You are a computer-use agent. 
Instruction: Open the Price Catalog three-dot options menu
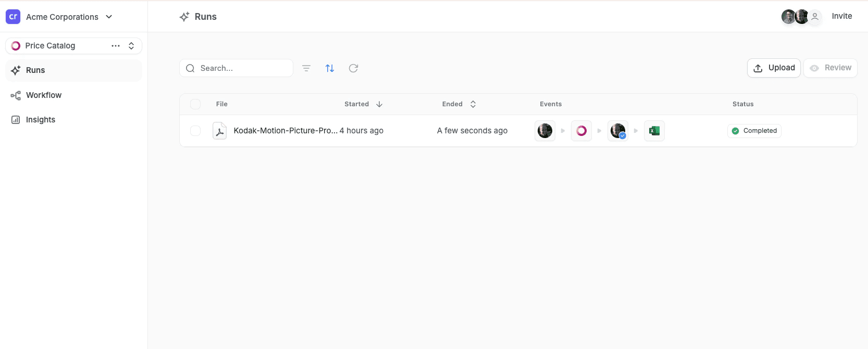(x=116, y=46)
